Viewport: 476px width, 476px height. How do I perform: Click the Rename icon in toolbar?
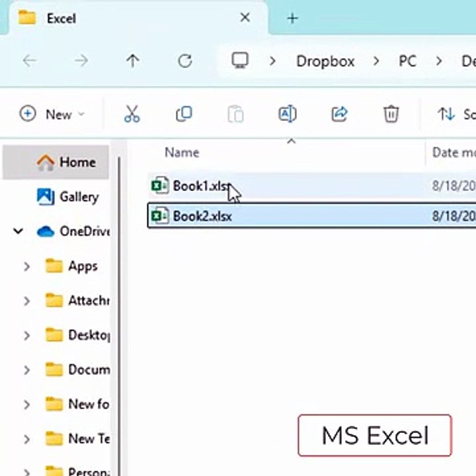pyautogui.click(x=288, y=114)
